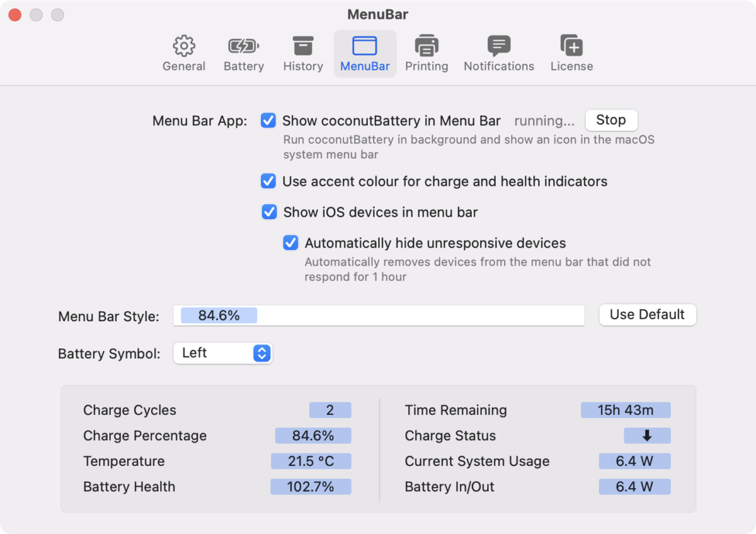This screenshot has width=756, height=534.
Task: Uncheck Show coconutBattery in Menu Bar
Action: [268, 120]
